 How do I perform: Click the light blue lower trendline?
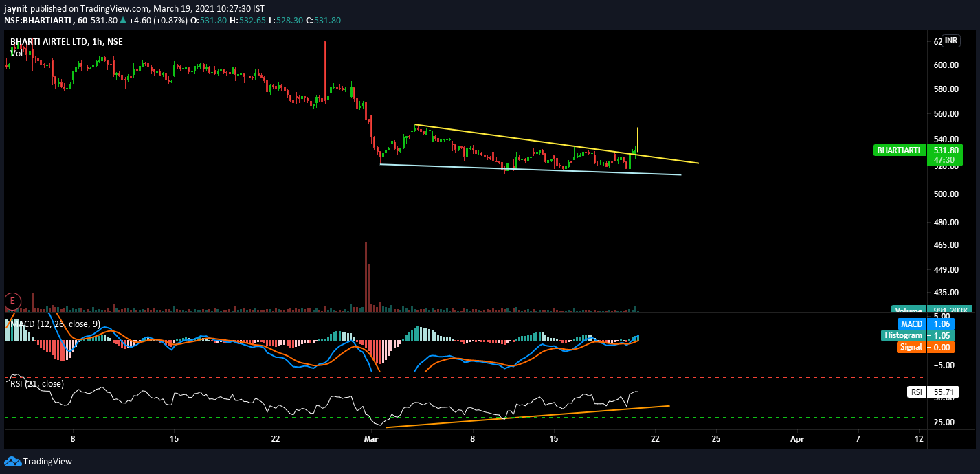pyautogui.click(x=529, y=169)
